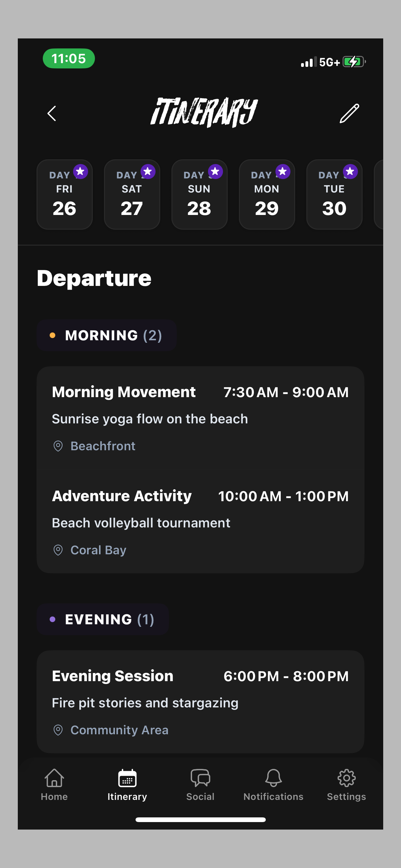
Task: Tap the star badge on FRI 26
Action: [x=81, y=172]
